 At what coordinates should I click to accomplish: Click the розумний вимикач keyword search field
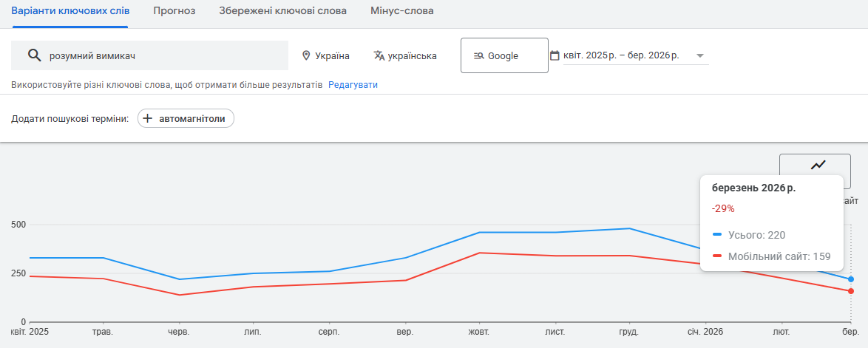point(163,55)
